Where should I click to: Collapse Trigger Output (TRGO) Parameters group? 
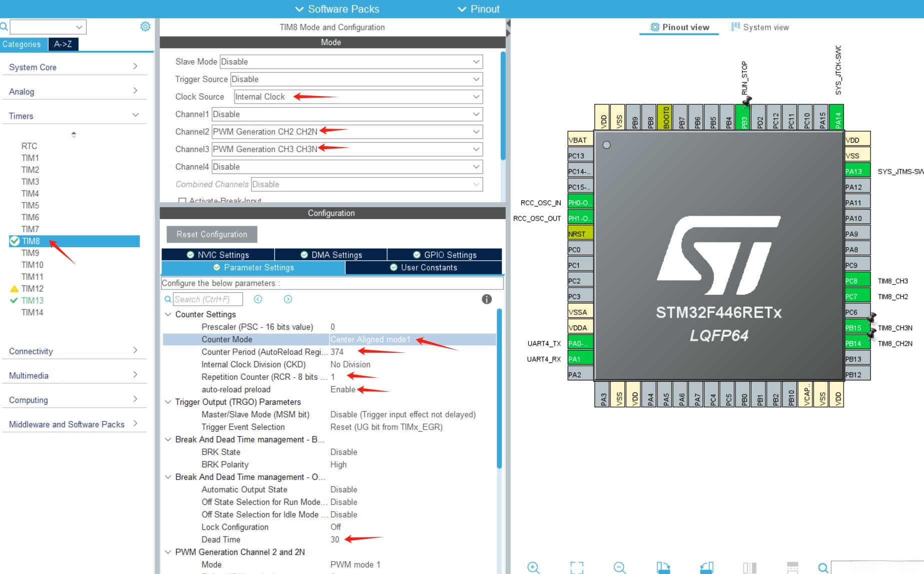point(168,402)
